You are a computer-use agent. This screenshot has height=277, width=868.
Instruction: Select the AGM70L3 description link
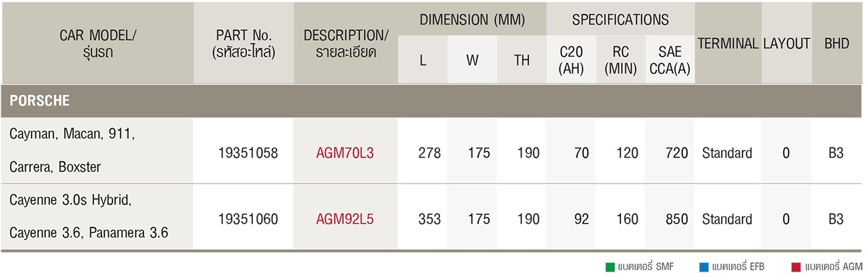[345, 153]
